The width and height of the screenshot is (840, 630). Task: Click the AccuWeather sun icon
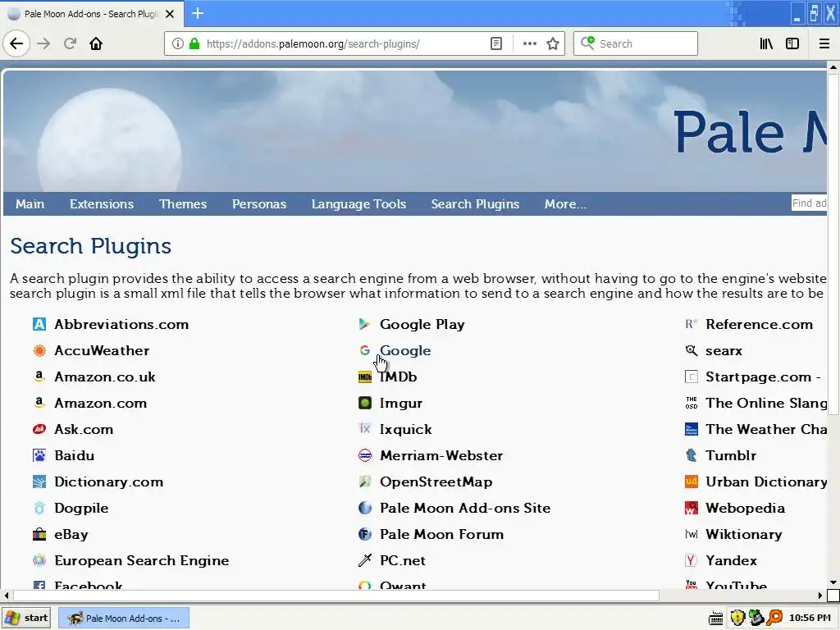(39, 350)
